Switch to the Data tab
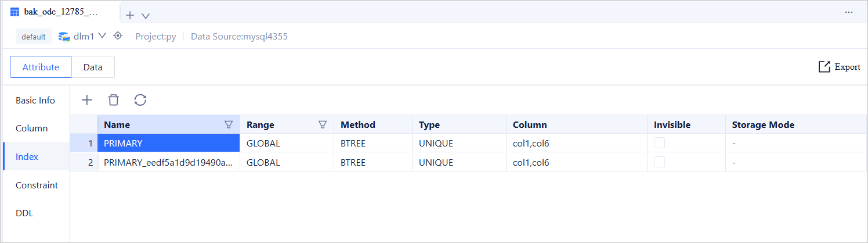This screenshot has width=868, height=243. [x=93, y=67]
